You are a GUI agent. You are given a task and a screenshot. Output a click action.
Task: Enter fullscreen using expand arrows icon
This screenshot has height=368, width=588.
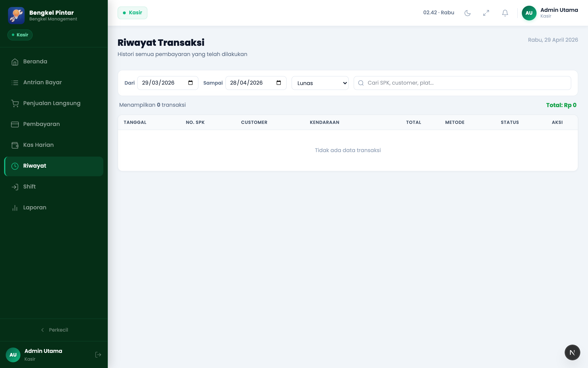[x=486, y=13]
